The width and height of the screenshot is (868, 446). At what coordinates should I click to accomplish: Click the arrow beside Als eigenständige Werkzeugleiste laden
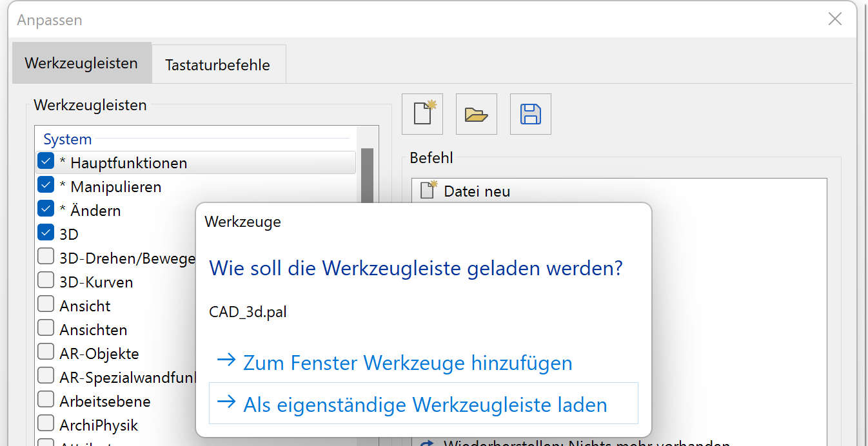226,404
